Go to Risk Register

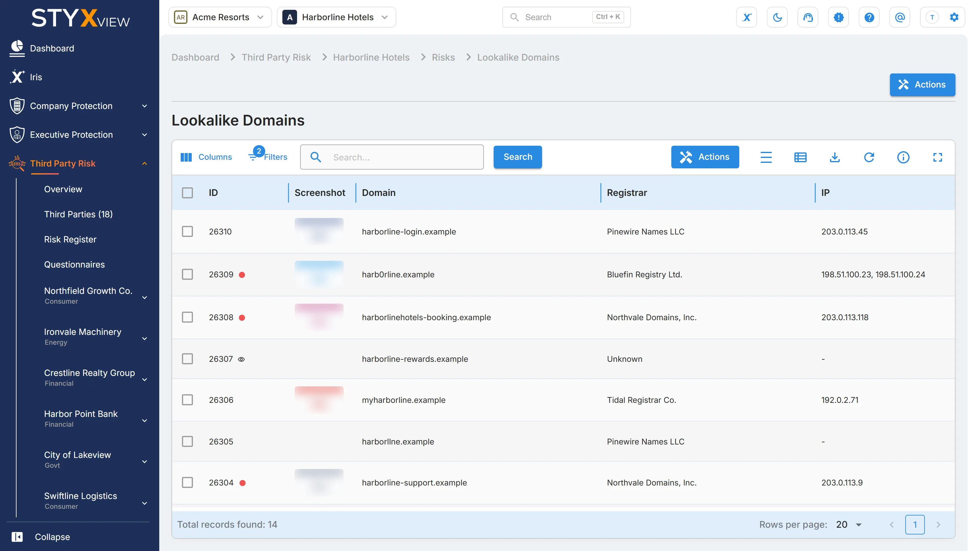(70, 239)
